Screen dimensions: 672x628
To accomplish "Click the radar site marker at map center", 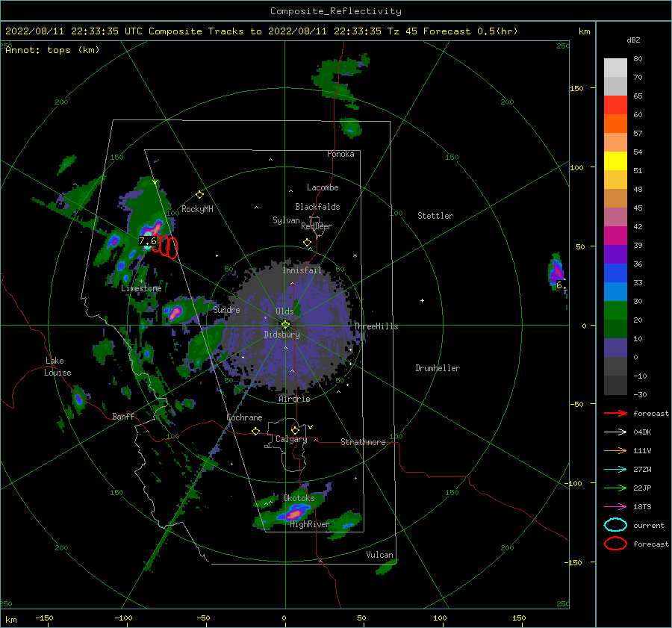I will pos(285,325).
